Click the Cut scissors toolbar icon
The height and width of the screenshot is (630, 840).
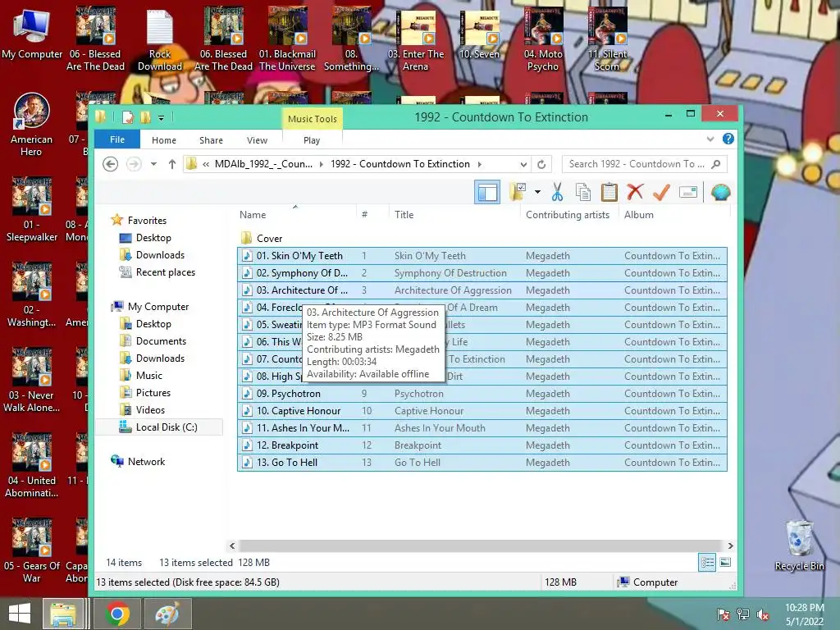[557, 192]
